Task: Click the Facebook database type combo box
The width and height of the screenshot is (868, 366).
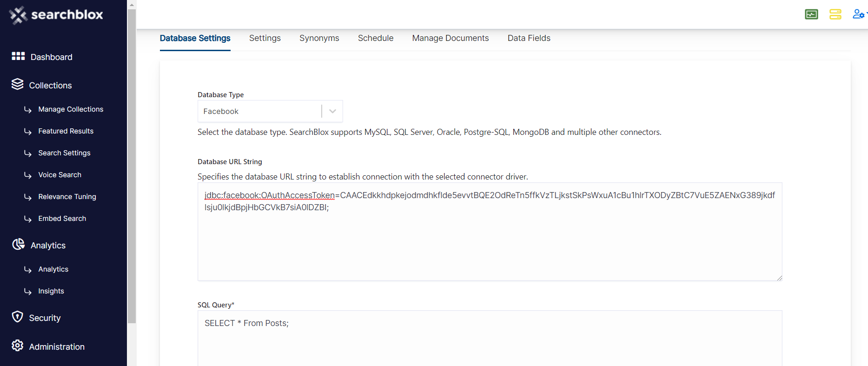Action: [x=270, y=111]
